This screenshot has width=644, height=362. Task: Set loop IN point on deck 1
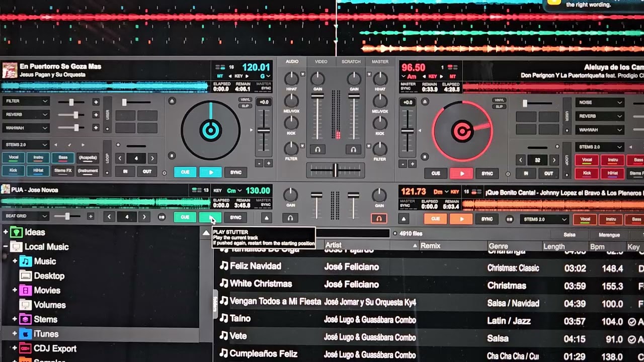125,171
